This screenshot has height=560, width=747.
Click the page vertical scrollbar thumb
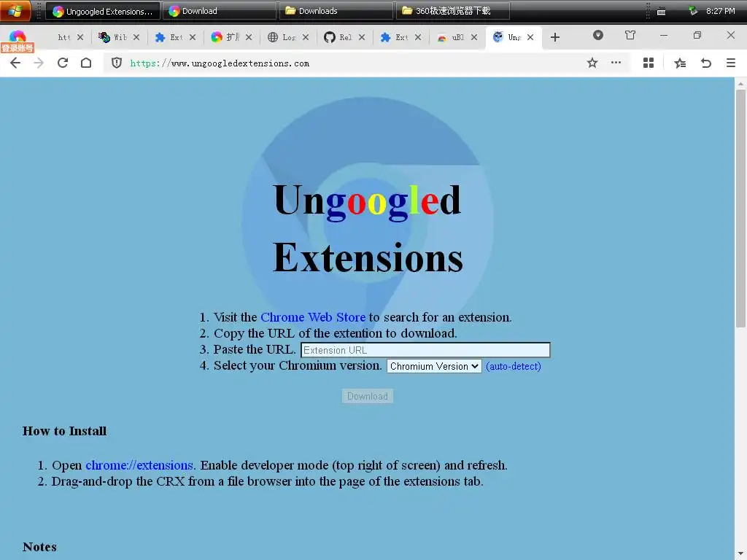pyautogui.click(x=740, y=208)
